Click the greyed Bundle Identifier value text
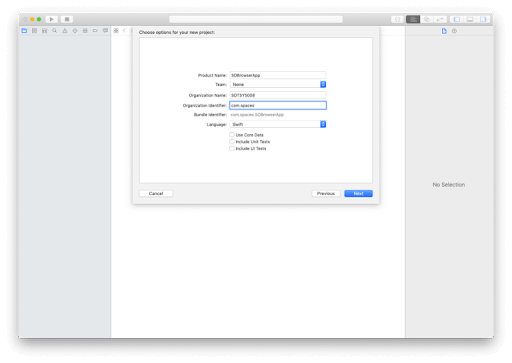 pos(257,115)
